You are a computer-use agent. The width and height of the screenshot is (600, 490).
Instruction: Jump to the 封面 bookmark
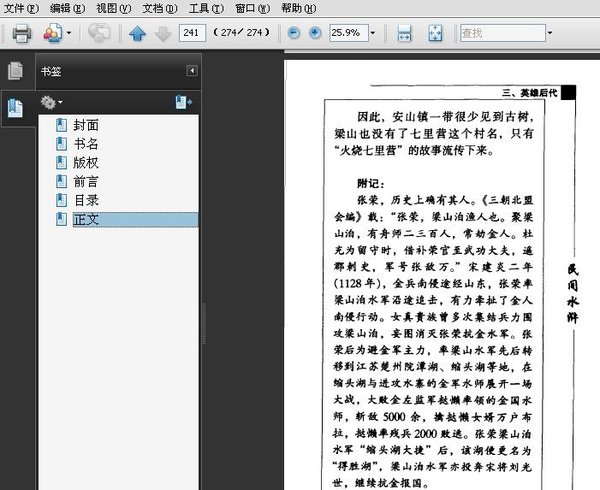pyautogui.click(x=86, y=125)
